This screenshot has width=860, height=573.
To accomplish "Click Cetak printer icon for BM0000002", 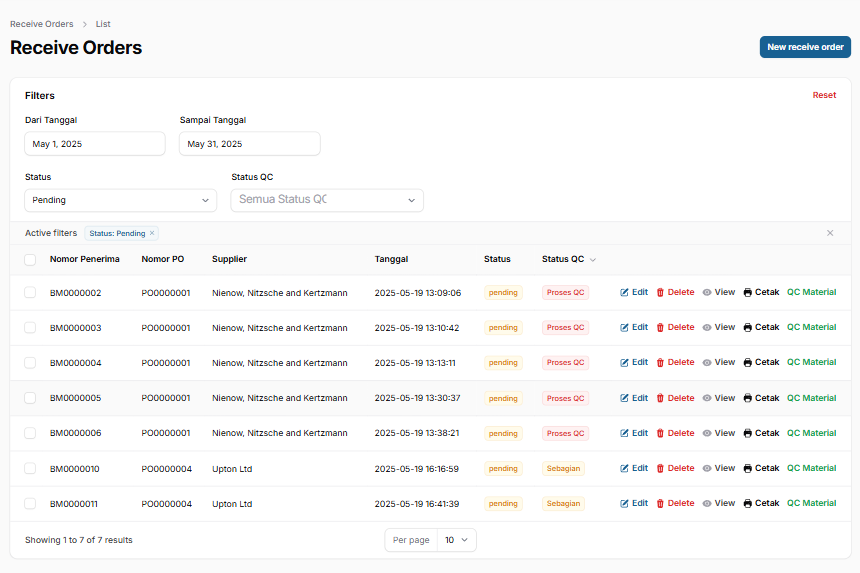I will coord(748,292).
